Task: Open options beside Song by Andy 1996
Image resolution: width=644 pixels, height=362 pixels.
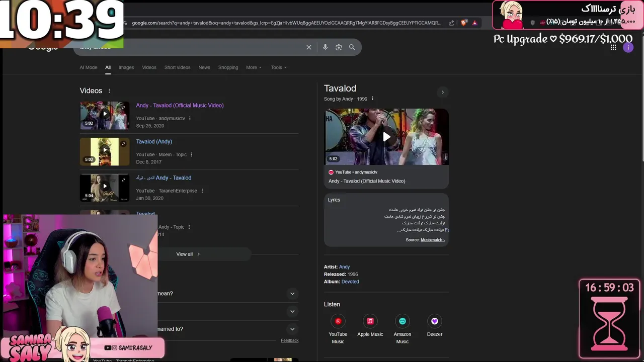Action: point(372,99)
